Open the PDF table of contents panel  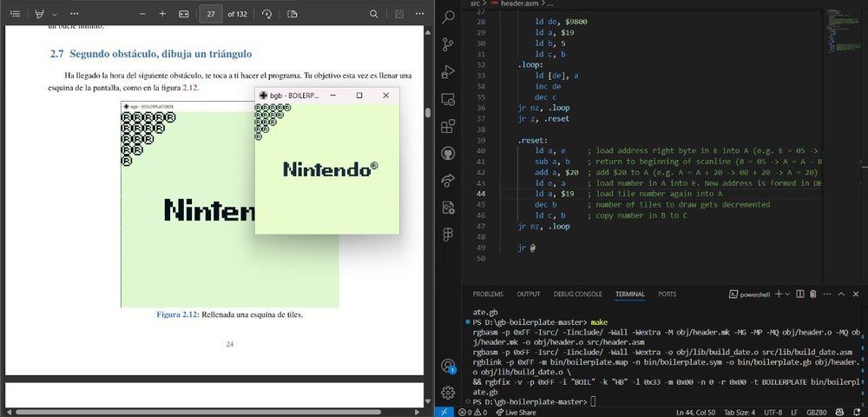point(16,14)
